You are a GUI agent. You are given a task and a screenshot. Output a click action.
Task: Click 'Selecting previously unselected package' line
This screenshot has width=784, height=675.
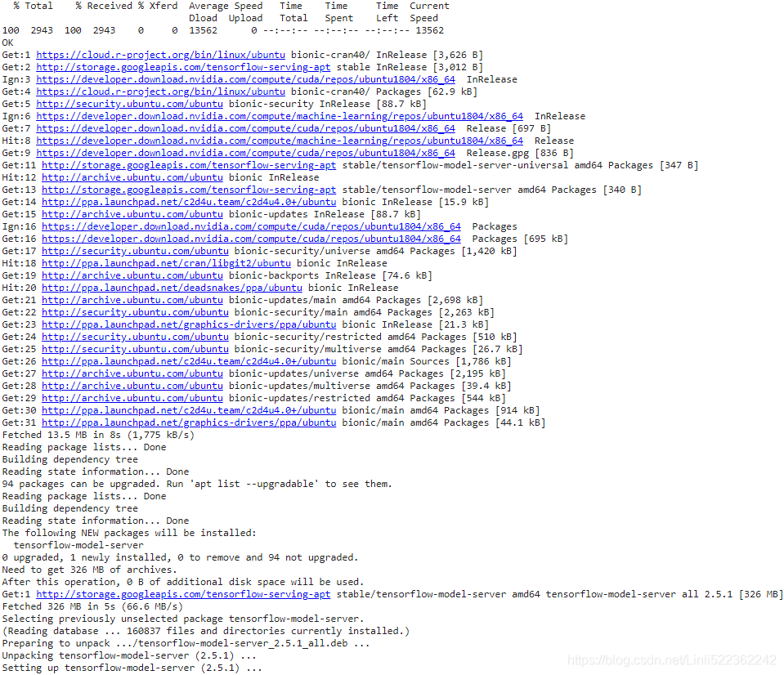click(183, 618)
